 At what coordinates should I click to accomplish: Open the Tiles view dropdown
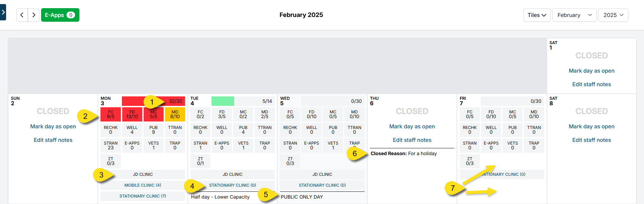[537, 15]
